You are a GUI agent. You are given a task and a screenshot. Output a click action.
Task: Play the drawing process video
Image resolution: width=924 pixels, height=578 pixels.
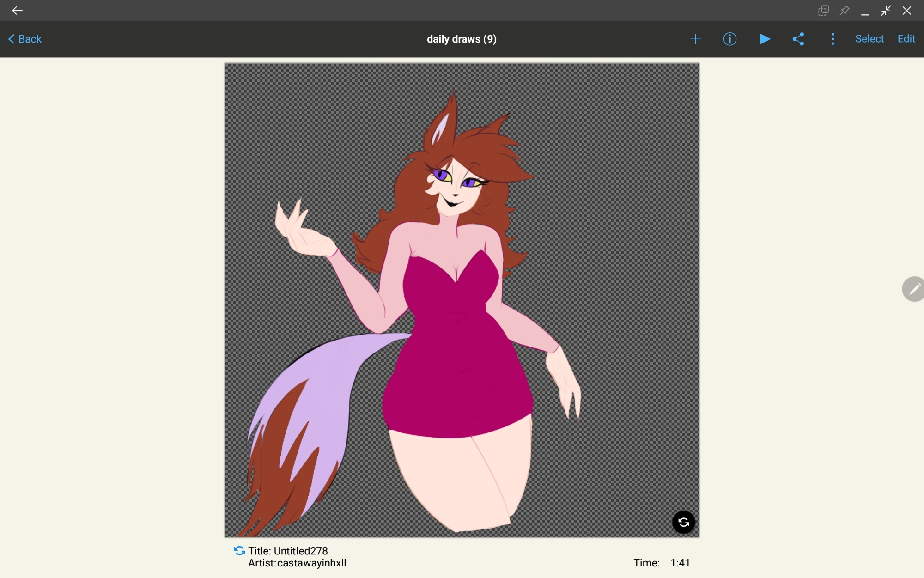pos(765,39)
